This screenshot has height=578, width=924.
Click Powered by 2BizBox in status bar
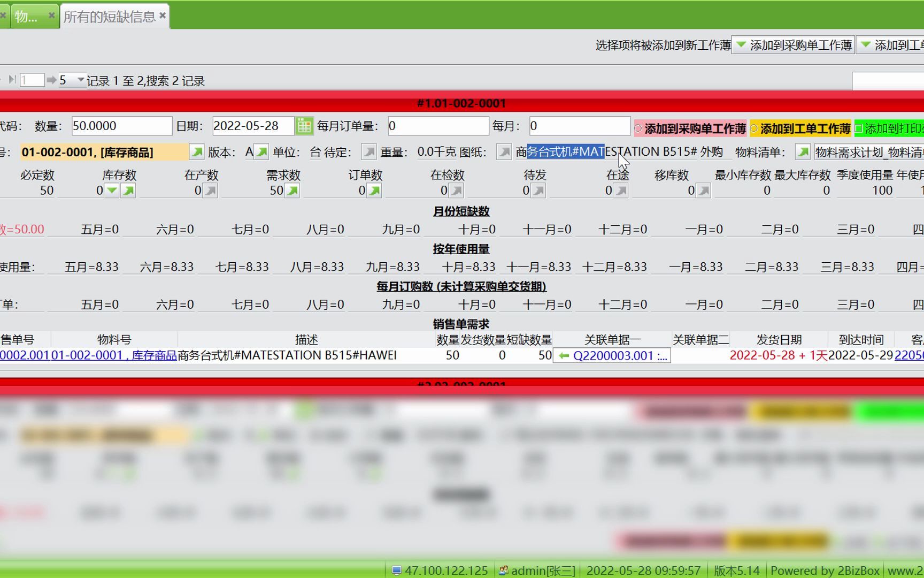pyautogui.click(x=825, y=571)
